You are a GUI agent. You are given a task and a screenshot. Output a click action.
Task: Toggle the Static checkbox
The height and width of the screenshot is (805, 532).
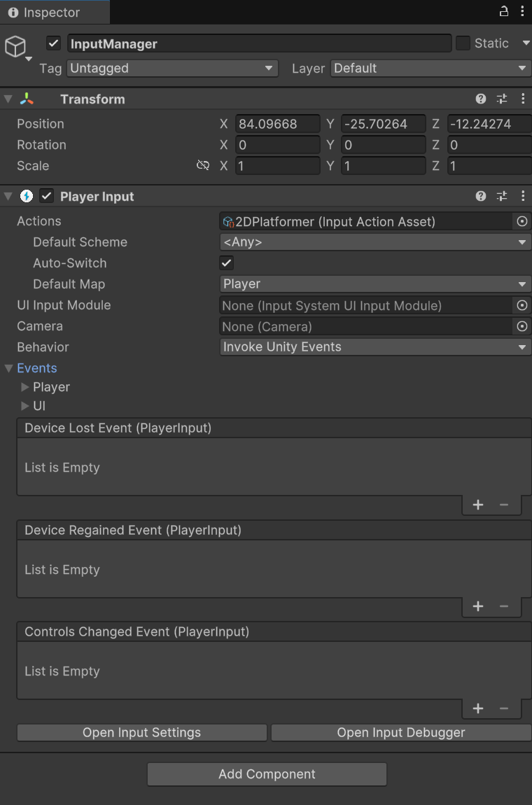pos(463,43)
